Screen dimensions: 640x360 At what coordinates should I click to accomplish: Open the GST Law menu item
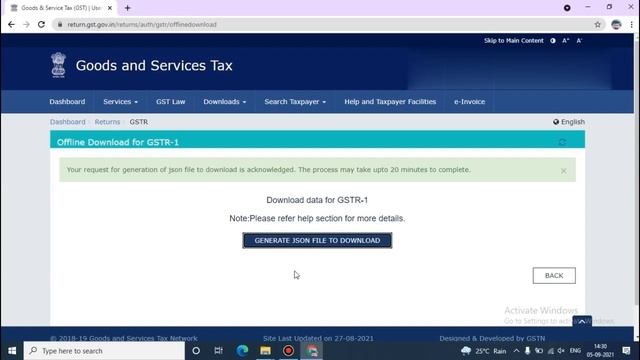[171, 102]
